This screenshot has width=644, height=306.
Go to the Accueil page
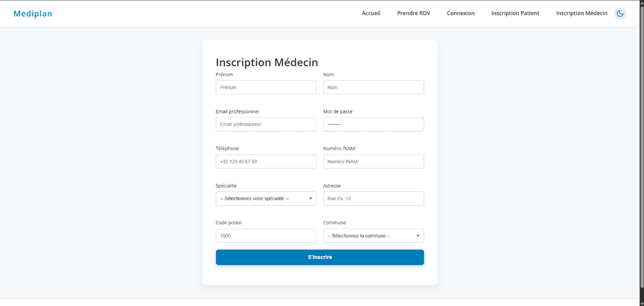pos(371,13)
